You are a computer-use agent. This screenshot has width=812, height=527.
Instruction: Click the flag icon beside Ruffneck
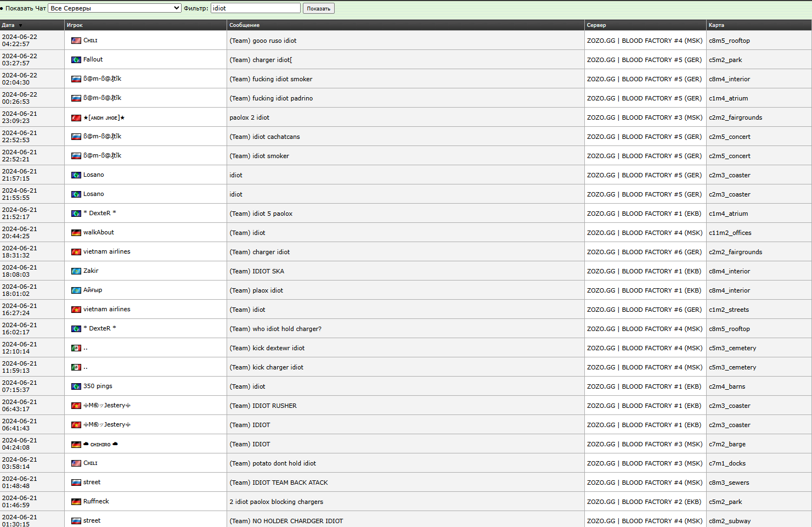[x=76, y=502]
